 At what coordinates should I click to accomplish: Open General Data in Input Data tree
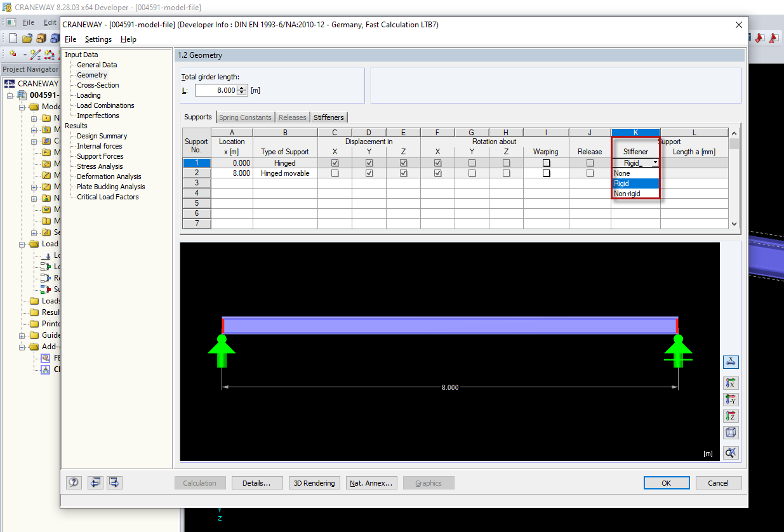pyautogui.click(x=97, y=65)
